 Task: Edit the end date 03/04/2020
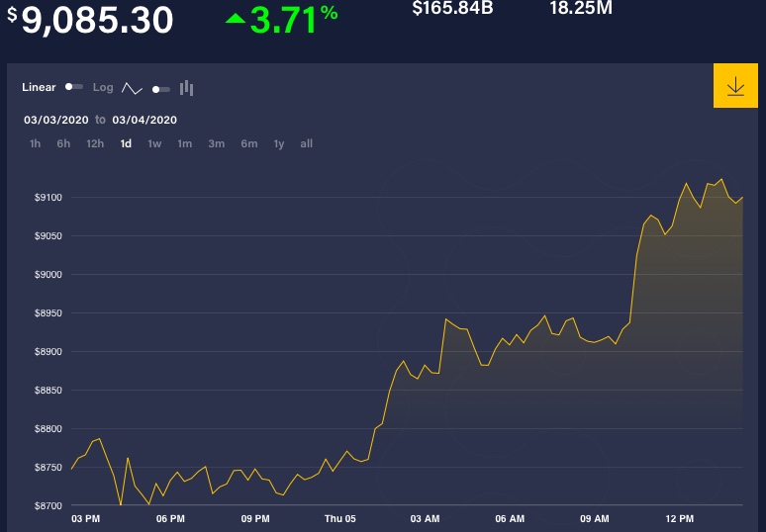click(144, 120)
